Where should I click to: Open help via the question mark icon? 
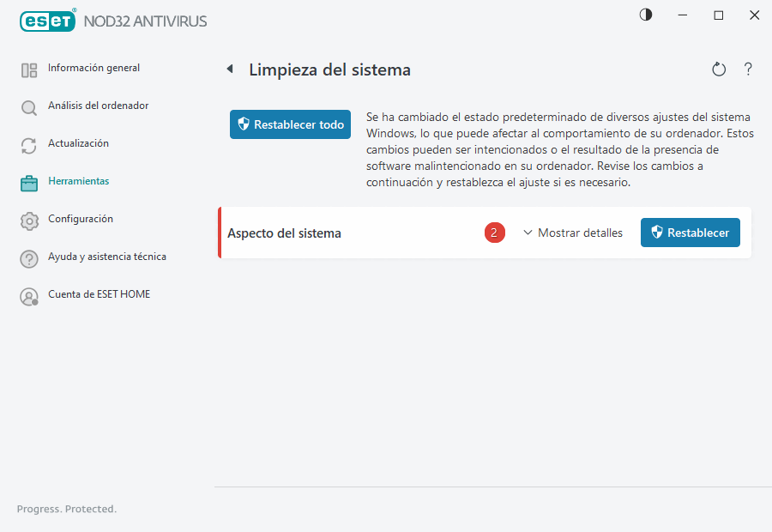point(748,69)
